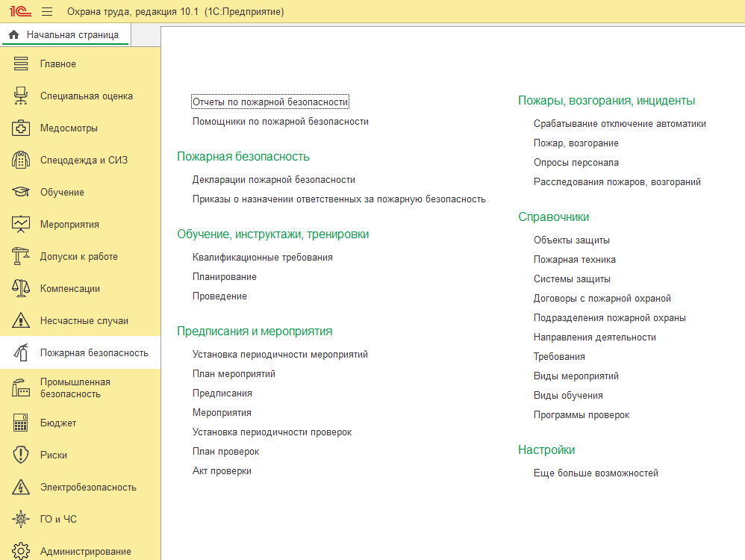
Task: Open Декларации пожарной безопасности
Action: [274, 180]
